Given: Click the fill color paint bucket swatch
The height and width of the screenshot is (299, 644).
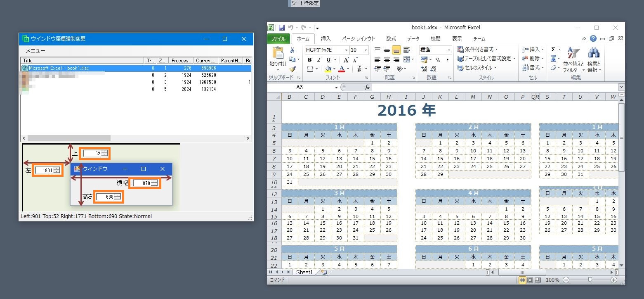Looking at the screenshot, I should [x=328, y=69].
